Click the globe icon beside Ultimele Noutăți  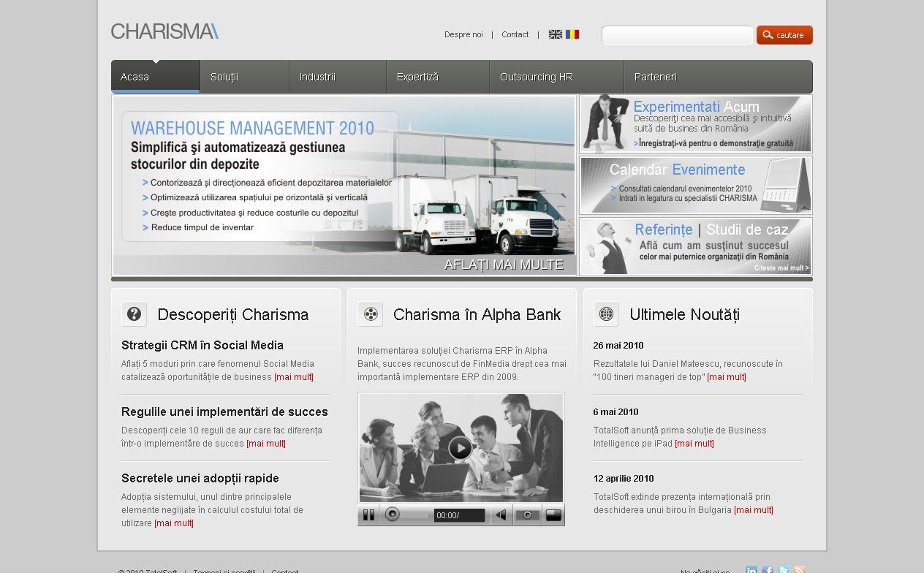pos(606,314)
